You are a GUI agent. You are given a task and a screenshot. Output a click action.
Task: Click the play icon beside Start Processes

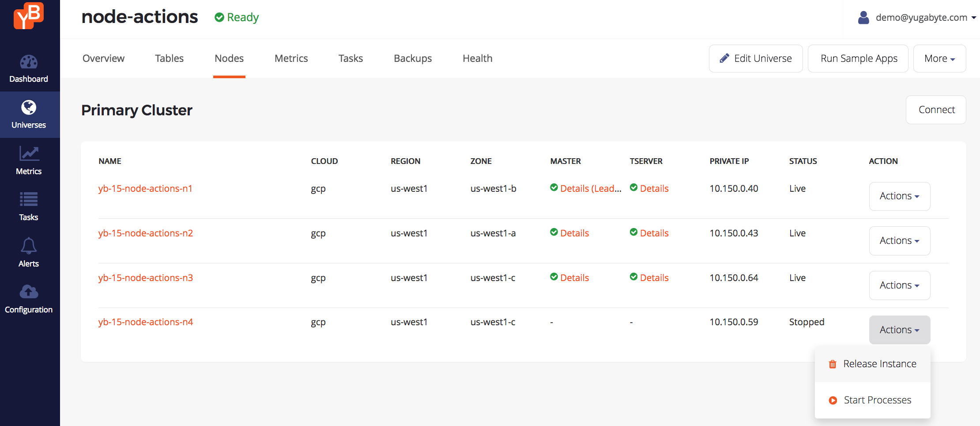(833, 400)
